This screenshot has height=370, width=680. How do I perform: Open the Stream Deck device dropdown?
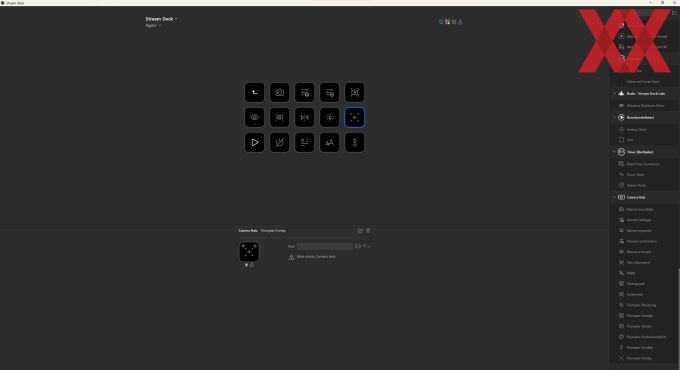coord(161,19)
